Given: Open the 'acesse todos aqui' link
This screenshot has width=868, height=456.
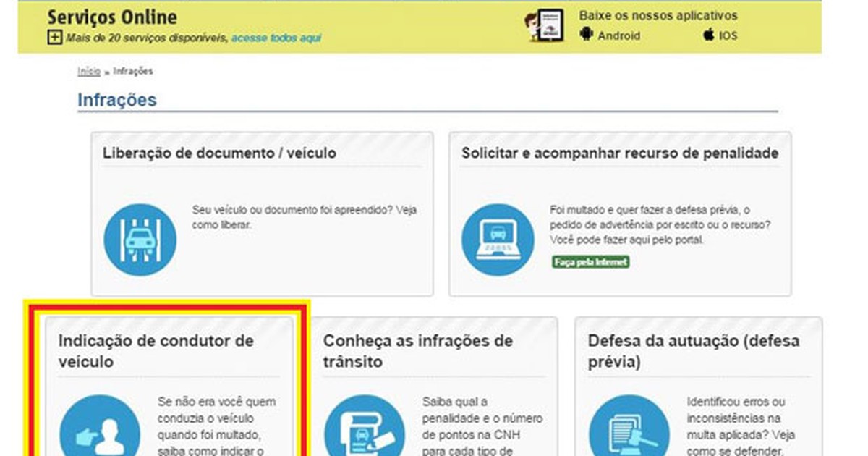Looking at the screenshot, I should coord(276,38).
